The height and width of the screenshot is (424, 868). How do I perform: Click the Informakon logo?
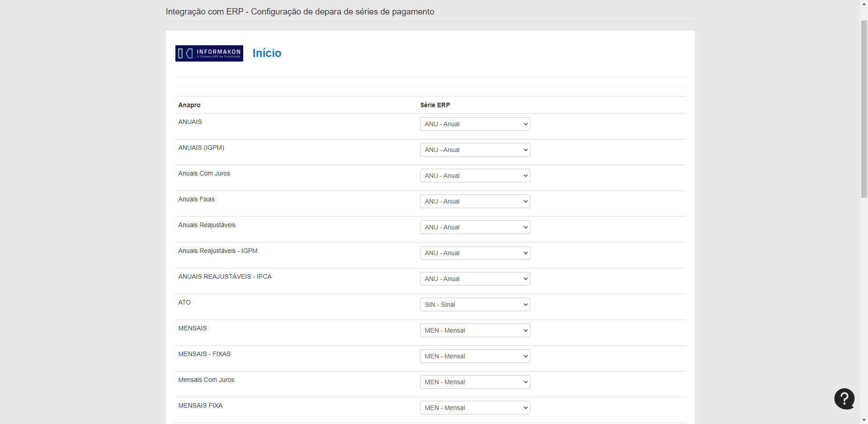209,53
